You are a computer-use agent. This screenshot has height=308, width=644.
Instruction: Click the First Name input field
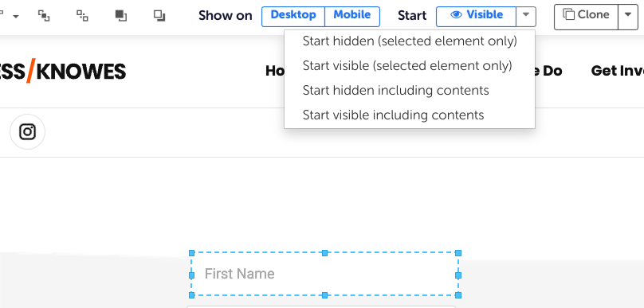coord(324,274)
